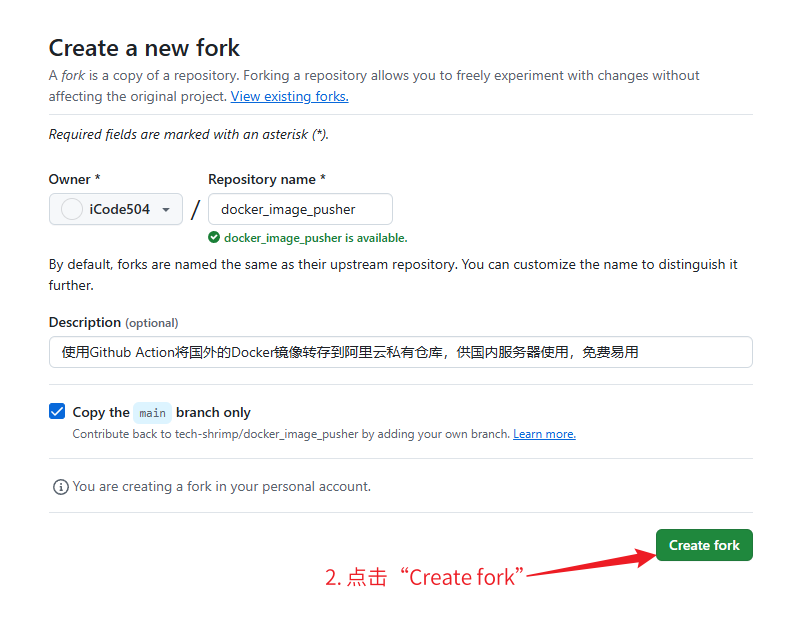Click the docker_image_pusher is available message

click(315, 238)
